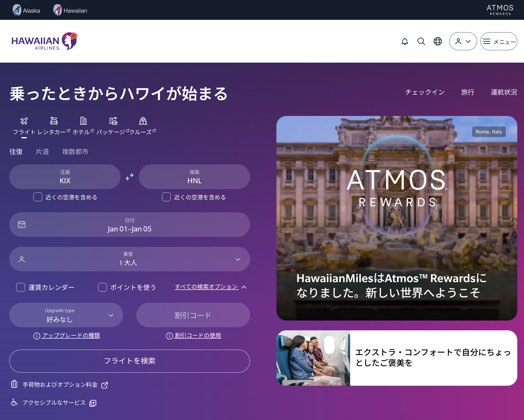Image resolution: width=524 pixels, height=420 pixels.
Task: Open the account profile dropdown
Action: click(x=463, y=41)
